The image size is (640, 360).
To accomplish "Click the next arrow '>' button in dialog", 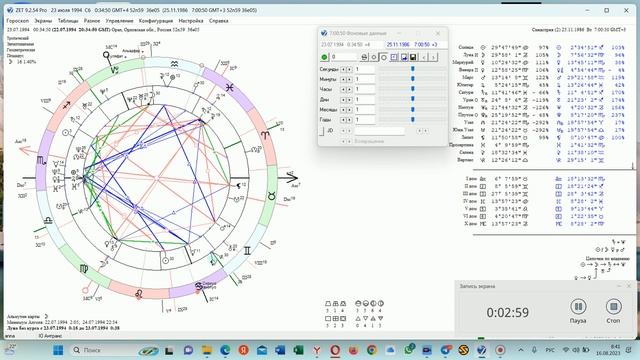I will pyautogui.click(x=433, y=57).
